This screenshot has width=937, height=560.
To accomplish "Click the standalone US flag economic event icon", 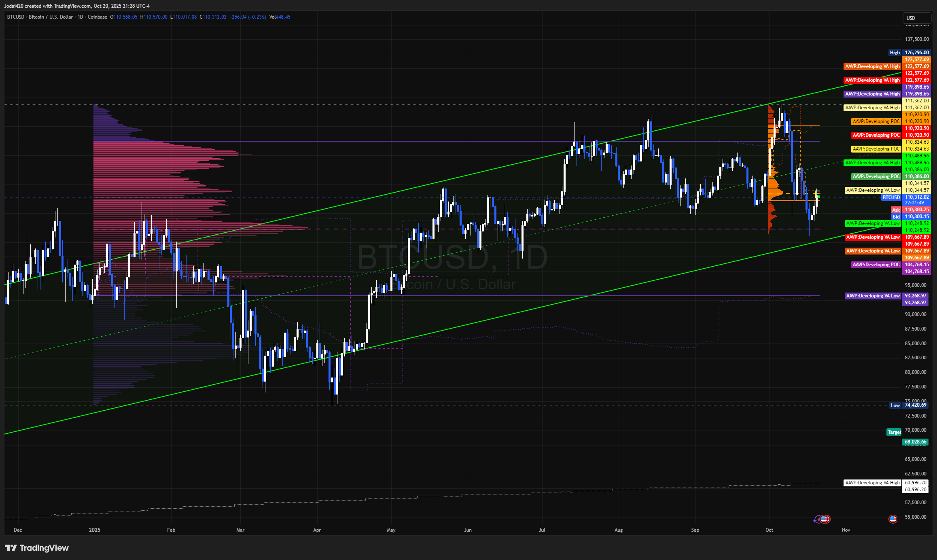I will point(893,519).
